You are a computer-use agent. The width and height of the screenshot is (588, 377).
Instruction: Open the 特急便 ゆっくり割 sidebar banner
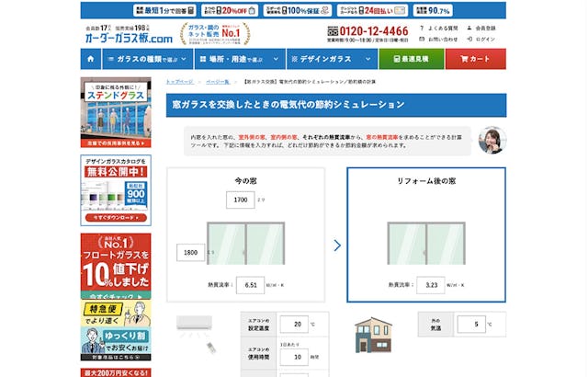coord(116,330)
